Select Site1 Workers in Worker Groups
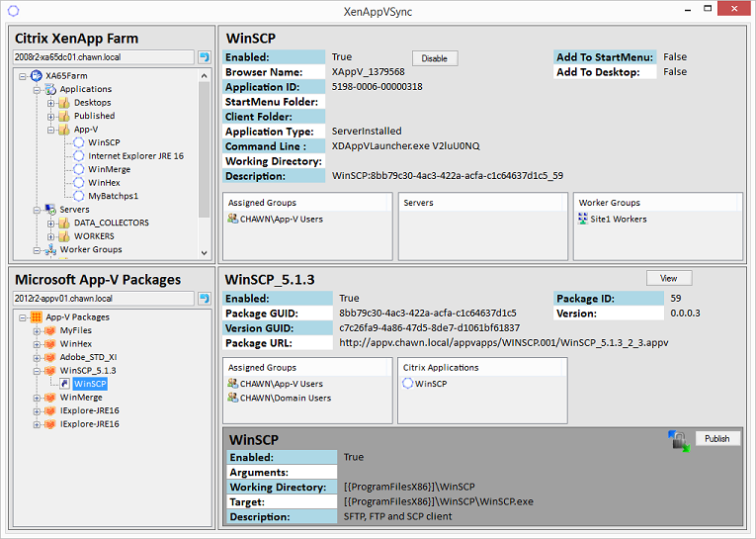 619,220
